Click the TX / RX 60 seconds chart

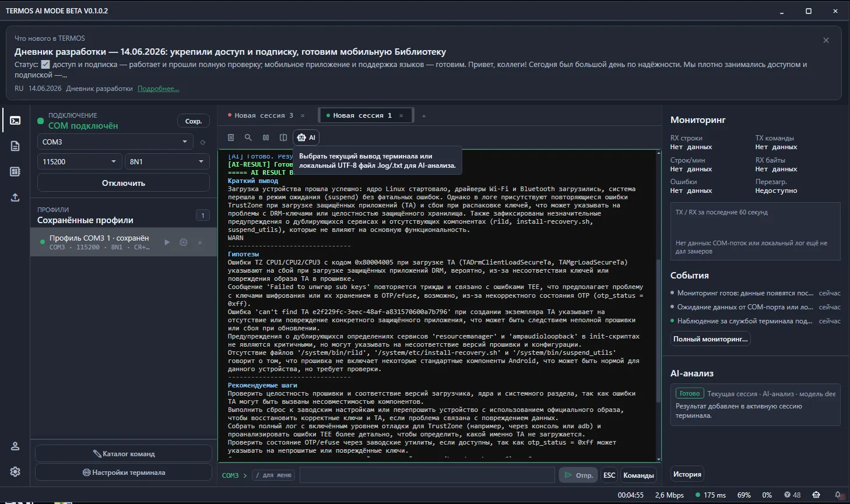756,231
